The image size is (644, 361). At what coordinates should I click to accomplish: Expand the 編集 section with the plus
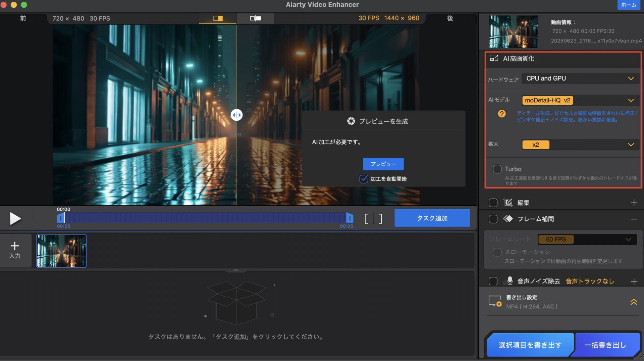(634, 203)
